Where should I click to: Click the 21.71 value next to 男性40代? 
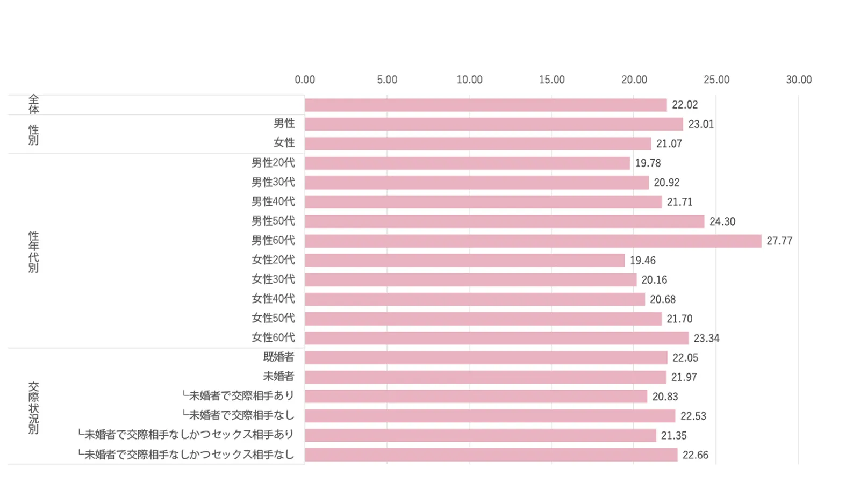[x=679, y=202]
